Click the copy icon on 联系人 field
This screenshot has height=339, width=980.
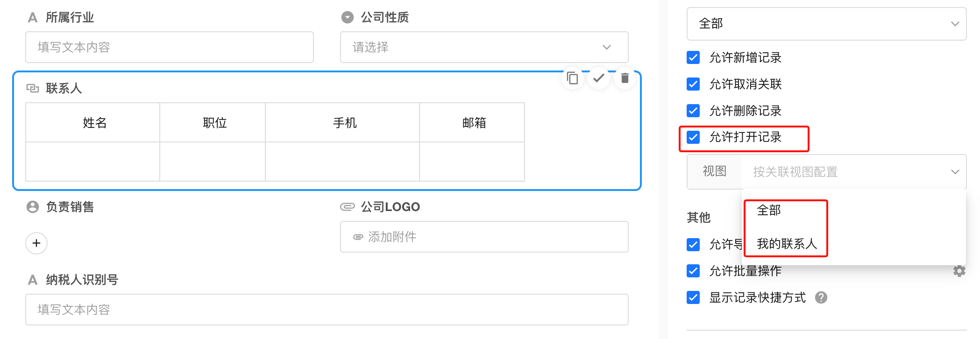pos(572,78)
